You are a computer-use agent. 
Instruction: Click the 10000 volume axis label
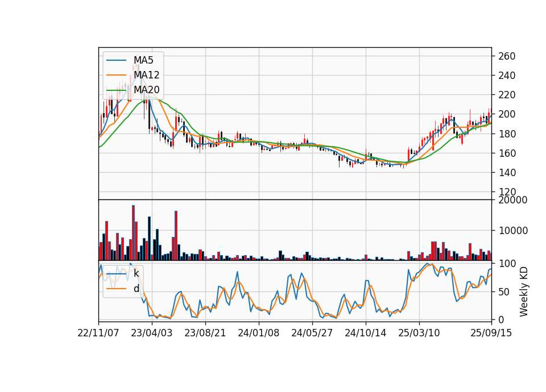coord(513,231)
